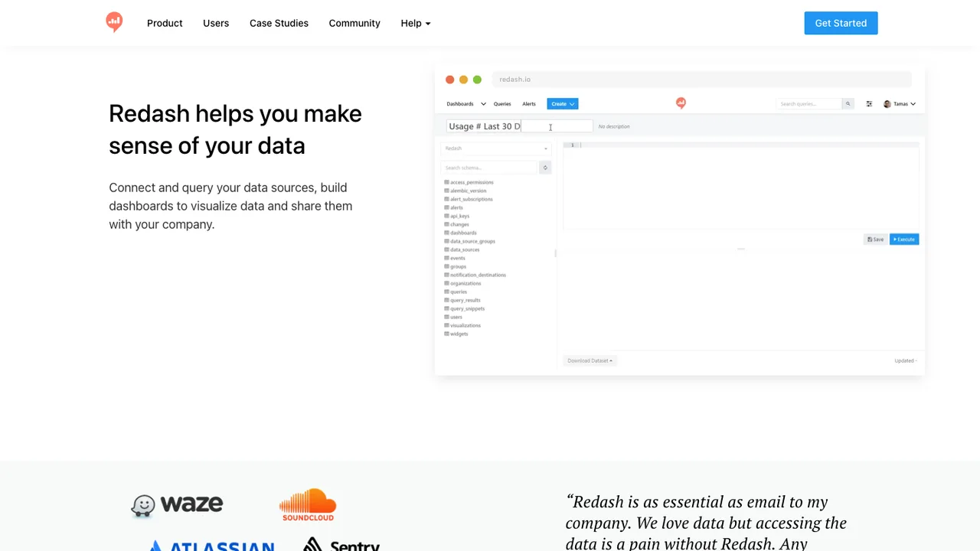Click the magnifier search button

[848, 104]
